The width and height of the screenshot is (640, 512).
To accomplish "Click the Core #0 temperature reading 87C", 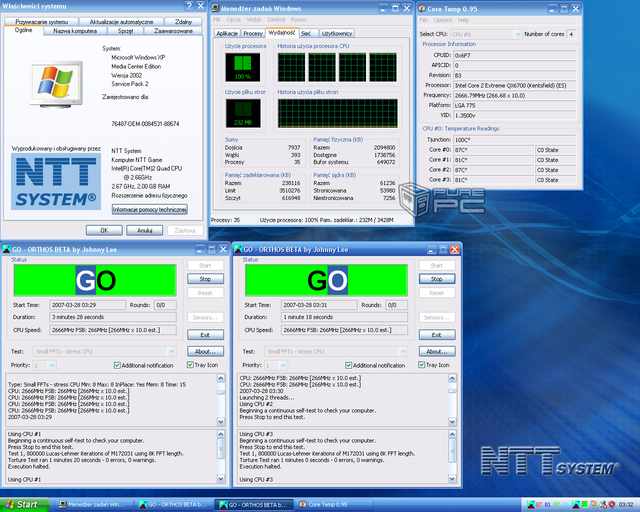I will tap(493, 150).
